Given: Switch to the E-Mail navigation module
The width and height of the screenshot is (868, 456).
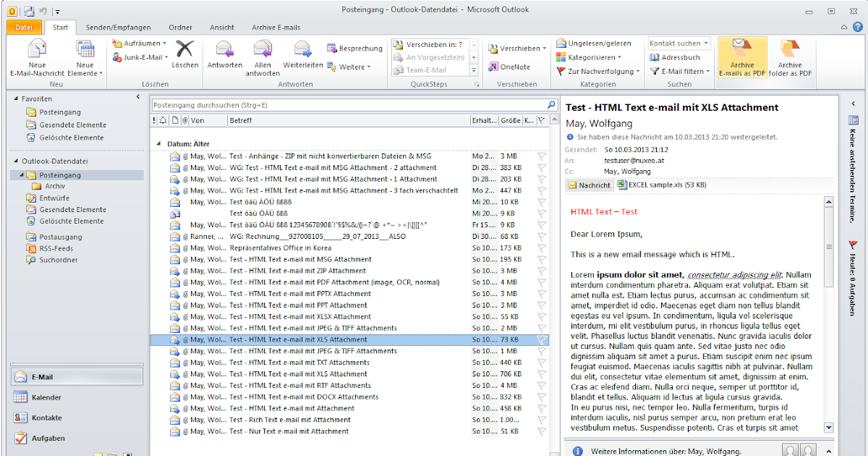Looking at the screenshot, I should tap(77, 377).
